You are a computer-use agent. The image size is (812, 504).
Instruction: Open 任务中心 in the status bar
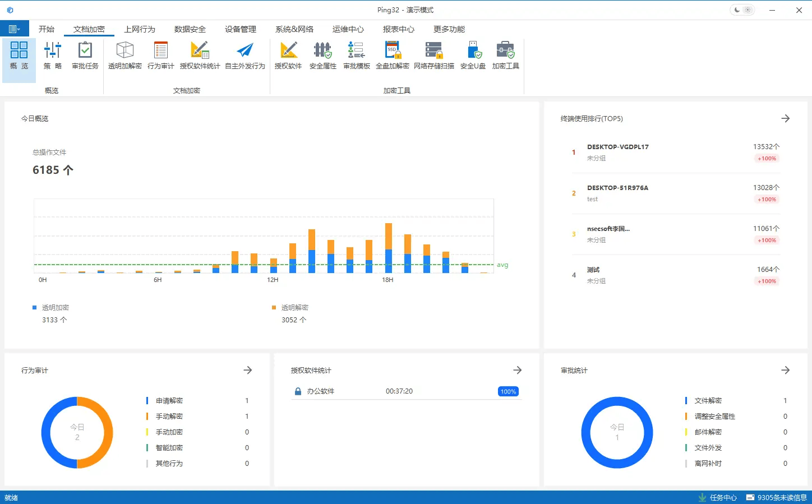(x=718, y=498)
